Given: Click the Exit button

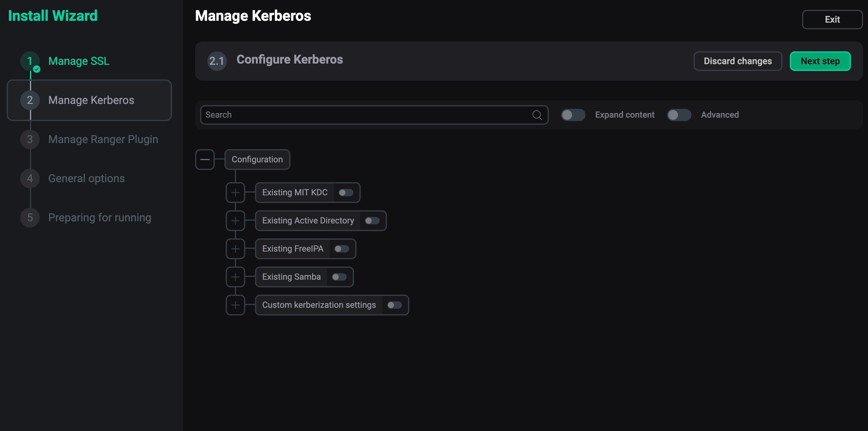Looking at the screenshot, I should (832, 20).
